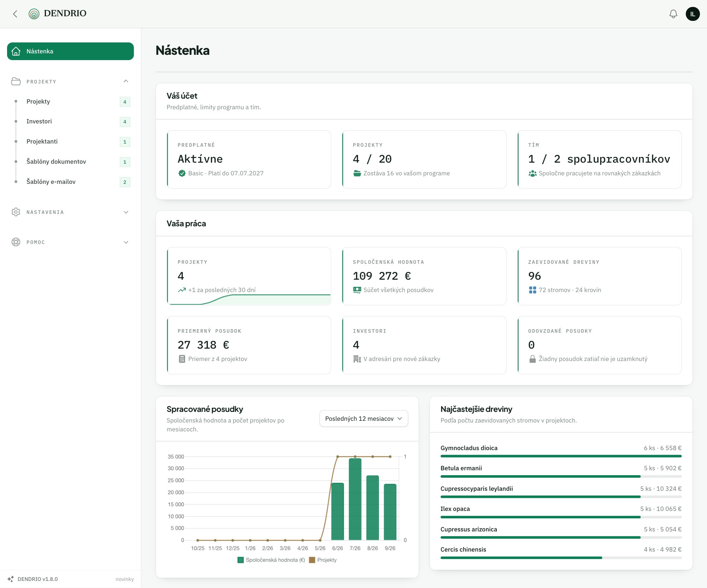Open Šablóny dokumentov in sidebar

(71, 162)
